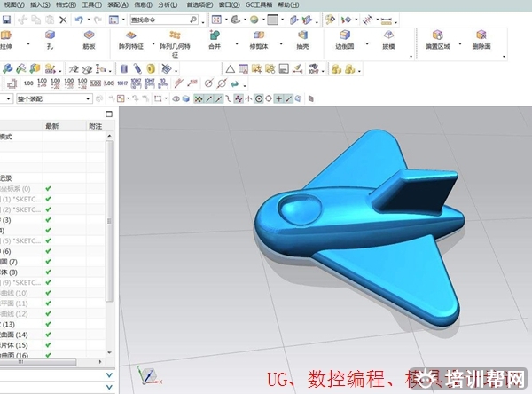This screenshot has height=394, width=532.
Task: Open the 分析 (Analysis) menu
Action: click(167, 4)
